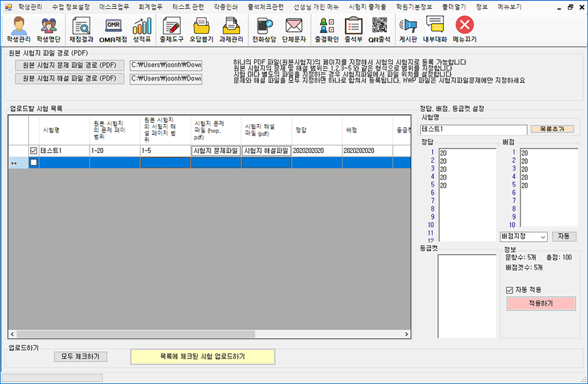588x384 pixels.
Task: Click the 단체문자 envelope icon
Action: coord(294,29)
